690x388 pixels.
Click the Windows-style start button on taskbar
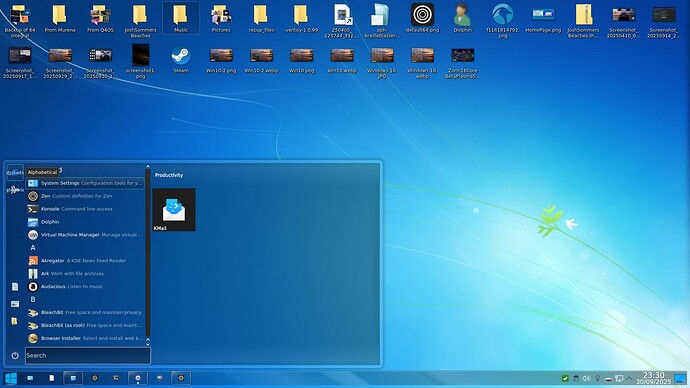click(11, 378)
